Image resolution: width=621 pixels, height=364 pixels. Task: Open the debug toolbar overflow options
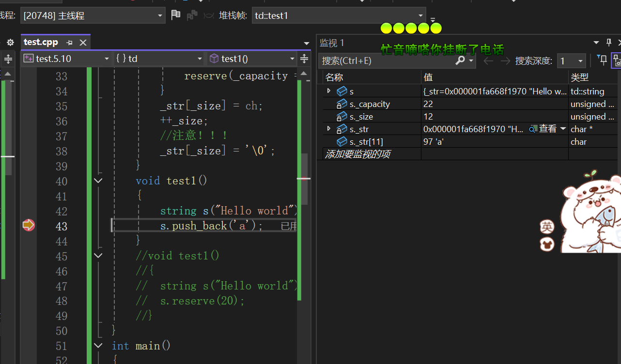pyautogui.click(x=433, y=20)
